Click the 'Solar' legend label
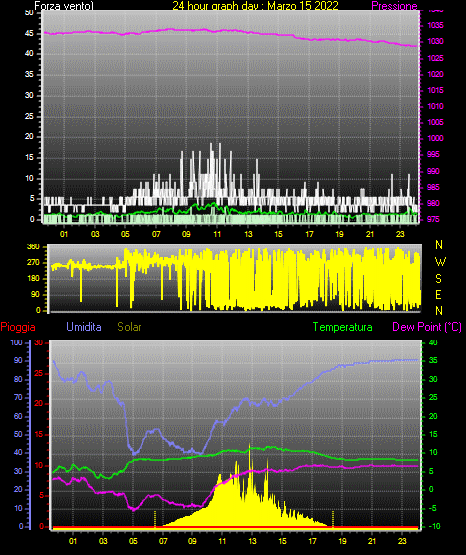Viewport: 466px width, 555px height. point(129,327)
